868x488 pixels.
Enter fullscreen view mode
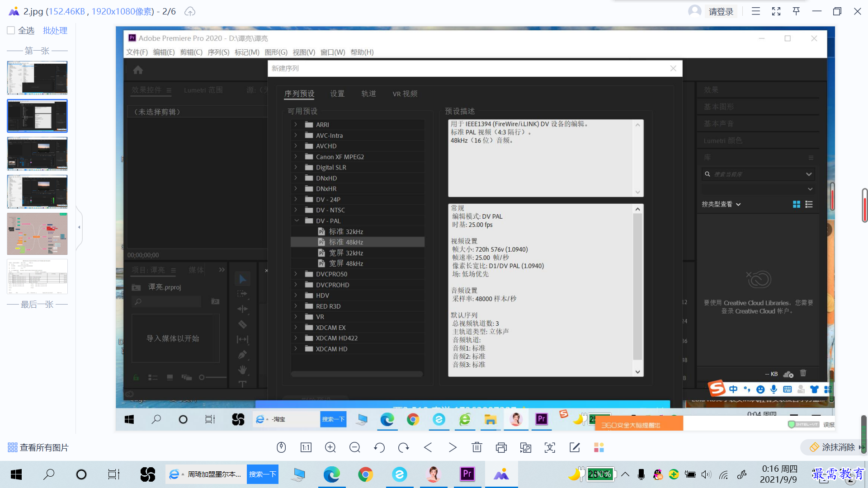coord(776,11)
